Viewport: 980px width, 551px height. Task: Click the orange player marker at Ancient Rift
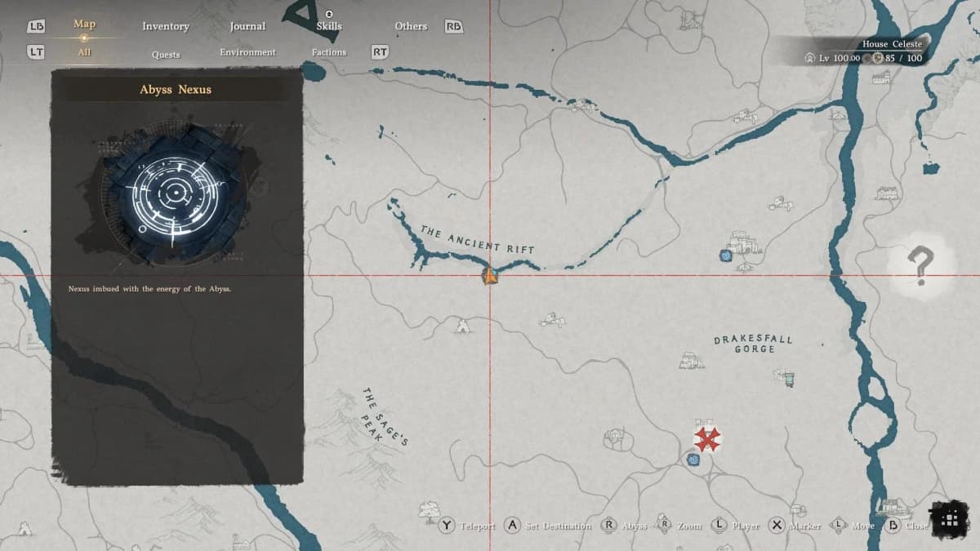pyautogui.click(x=490, y=276)
